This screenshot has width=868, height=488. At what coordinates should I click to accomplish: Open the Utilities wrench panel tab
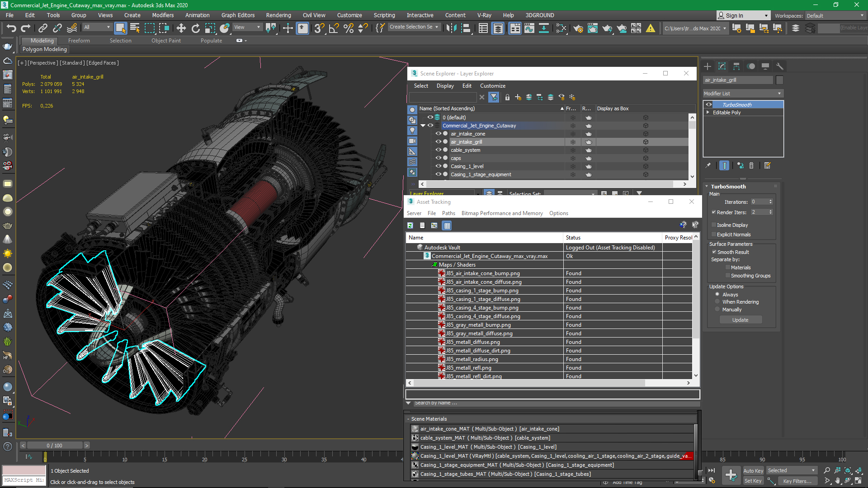[780, 66]
